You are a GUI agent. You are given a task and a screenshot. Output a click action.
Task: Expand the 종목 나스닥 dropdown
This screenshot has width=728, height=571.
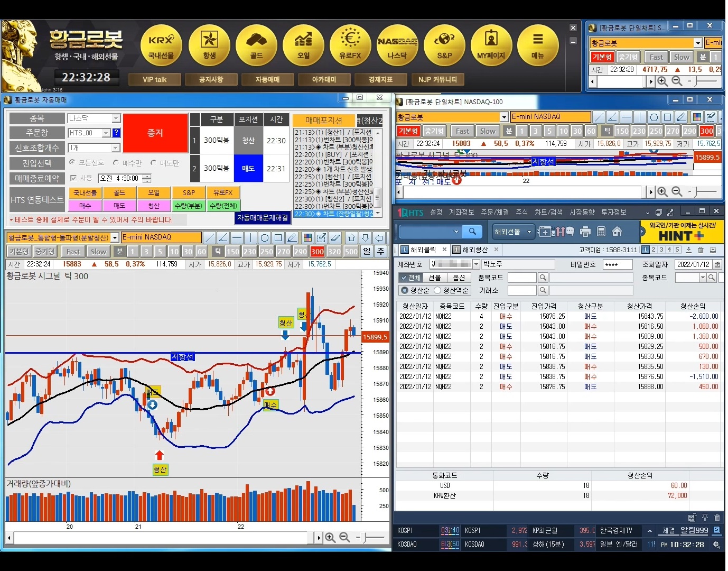116,118
